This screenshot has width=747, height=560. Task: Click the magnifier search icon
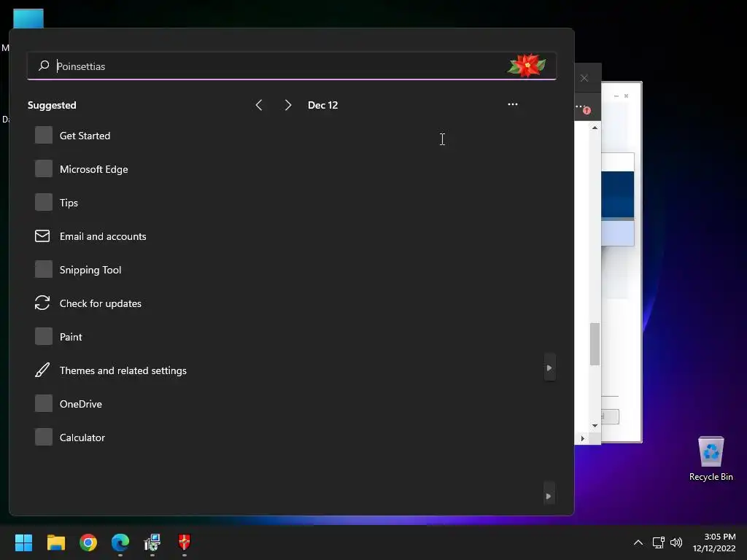[44, 66]
